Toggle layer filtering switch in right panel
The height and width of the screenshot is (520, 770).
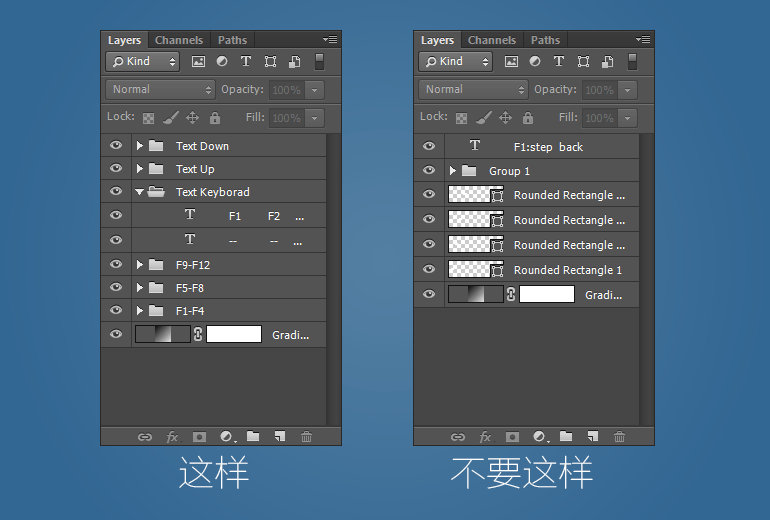tap(632, 61)
